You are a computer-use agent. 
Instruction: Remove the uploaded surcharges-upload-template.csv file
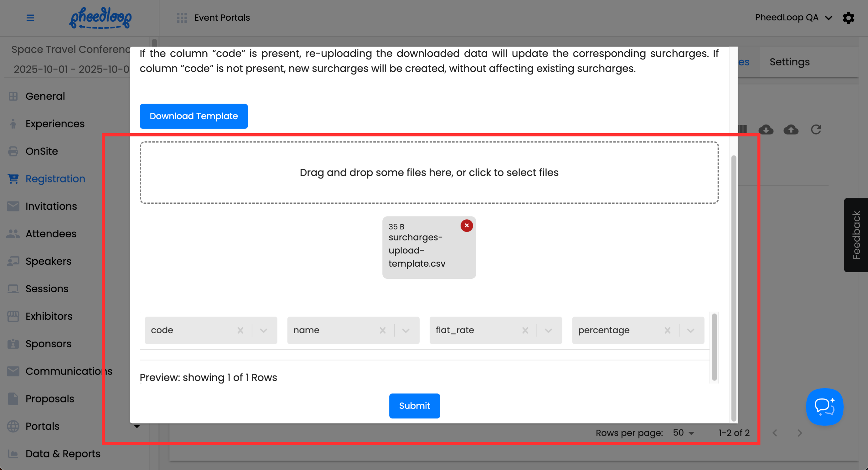pos(466,226)
